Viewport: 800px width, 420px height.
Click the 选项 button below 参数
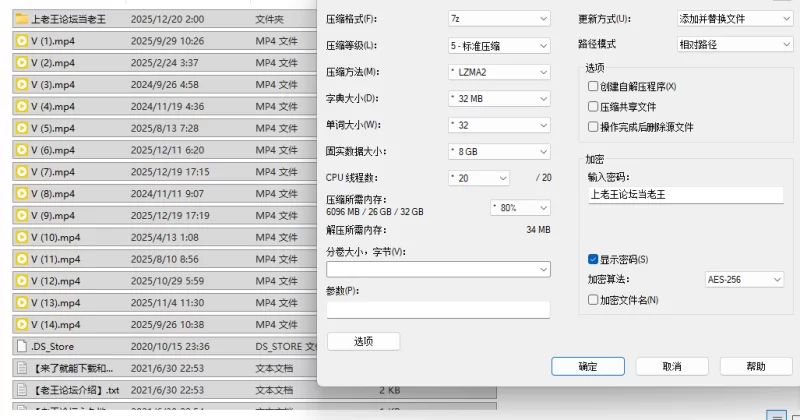coord(363,341)
